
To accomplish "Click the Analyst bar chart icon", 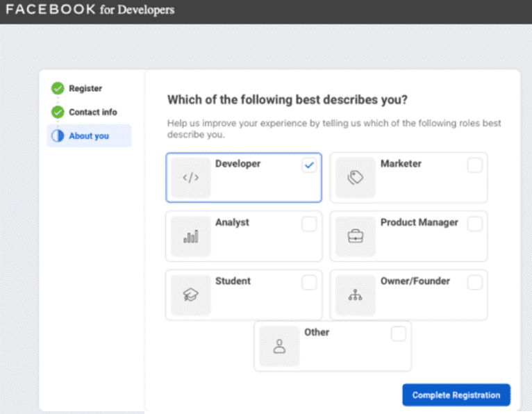I will (191, 236).
